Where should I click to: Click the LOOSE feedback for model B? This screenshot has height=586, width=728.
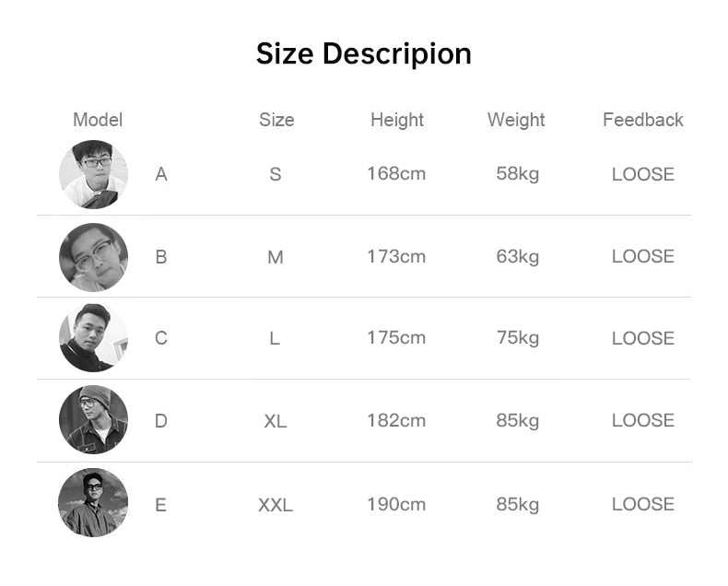coord(643,256)
